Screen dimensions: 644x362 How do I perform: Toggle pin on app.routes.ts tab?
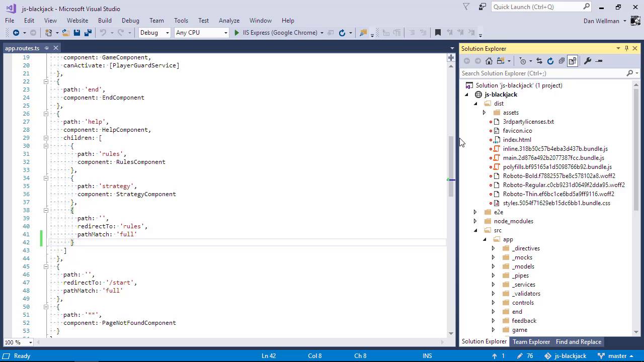pyautogui.click(x=46, y=48)
